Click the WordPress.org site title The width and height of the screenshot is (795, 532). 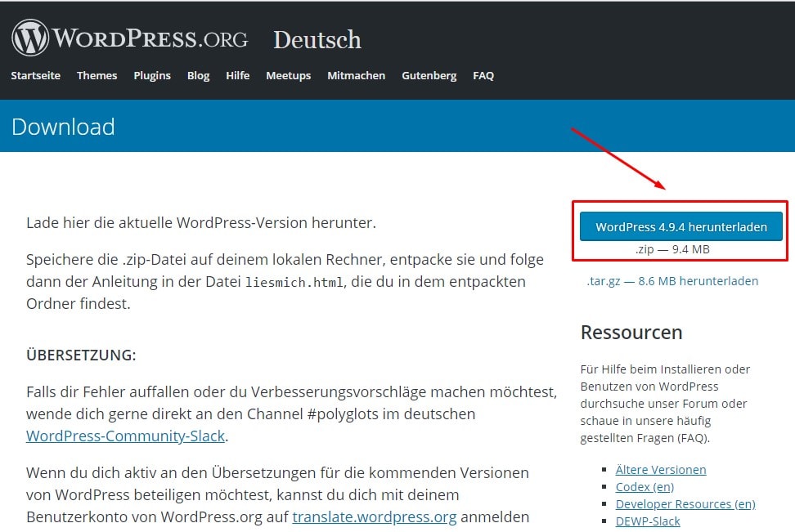(x=150, y=38)
